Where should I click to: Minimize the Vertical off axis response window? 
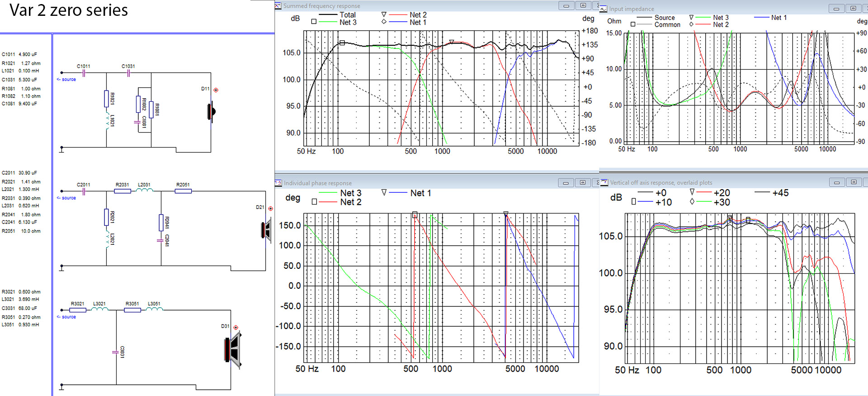point(836,182)
